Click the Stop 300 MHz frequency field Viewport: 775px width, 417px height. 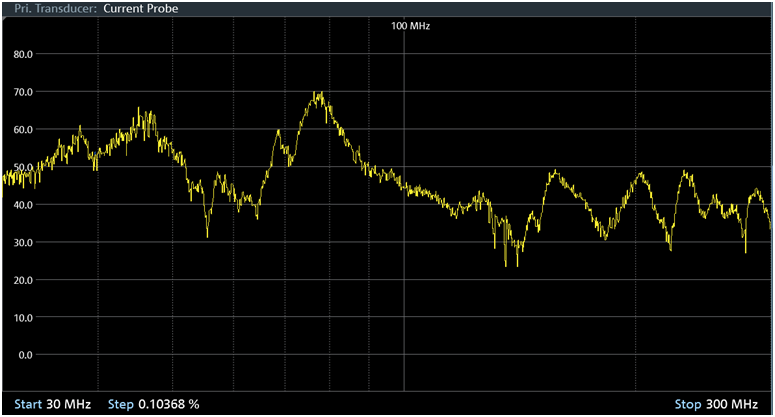715,404
